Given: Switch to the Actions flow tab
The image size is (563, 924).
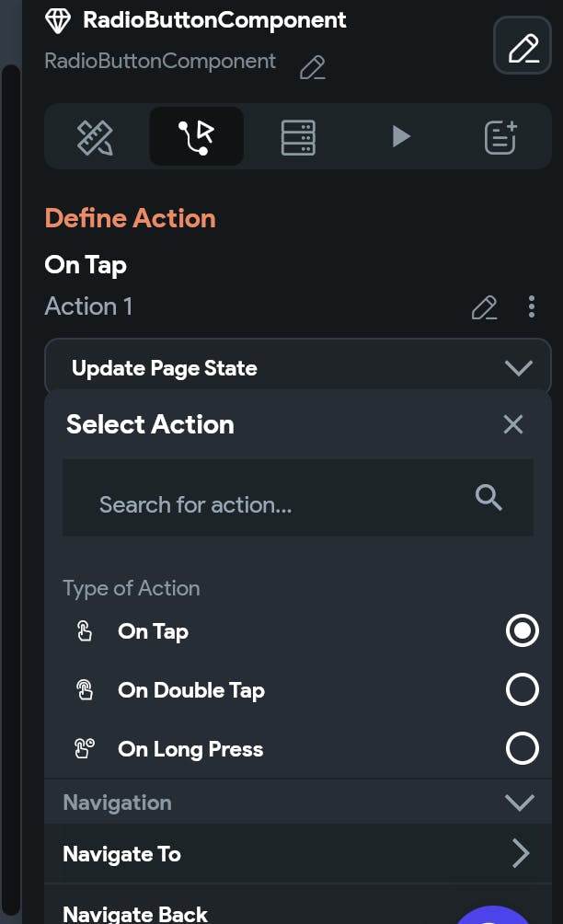Looking at the screenshot, I should tap(196, 137).
